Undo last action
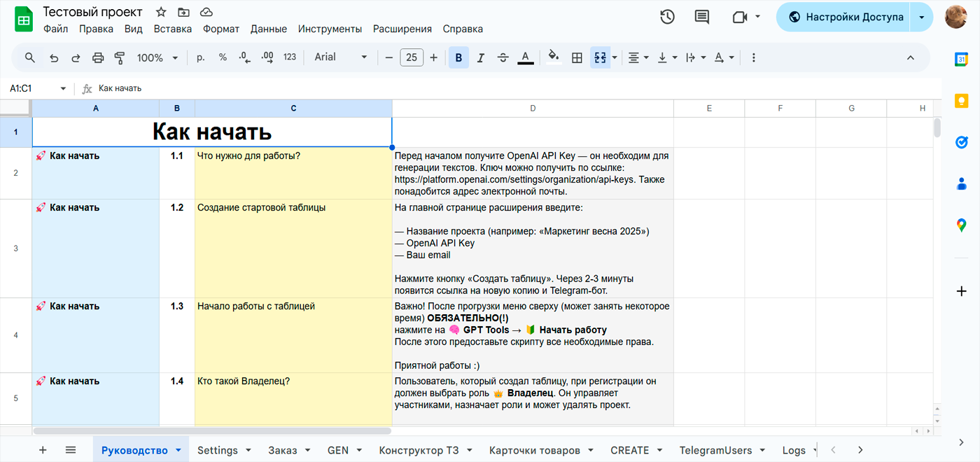 [x=54, y=57]
